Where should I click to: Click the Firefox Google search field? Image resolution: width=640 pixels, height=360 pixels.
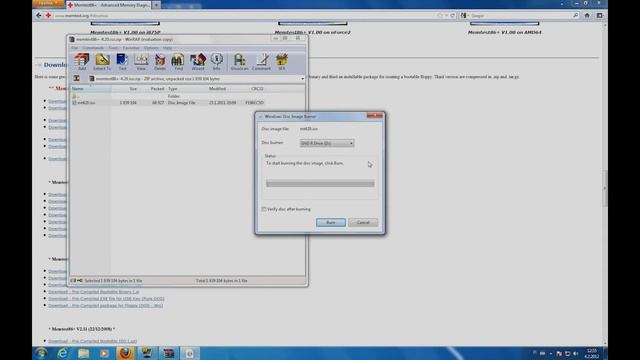point(518,16)
